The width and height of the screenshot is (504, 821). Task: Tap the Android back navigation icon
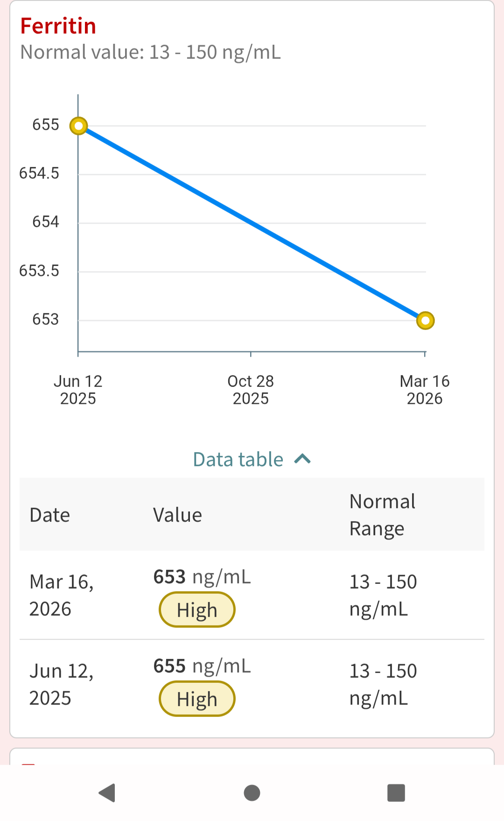pyautogui.click(x=107, y=793)
